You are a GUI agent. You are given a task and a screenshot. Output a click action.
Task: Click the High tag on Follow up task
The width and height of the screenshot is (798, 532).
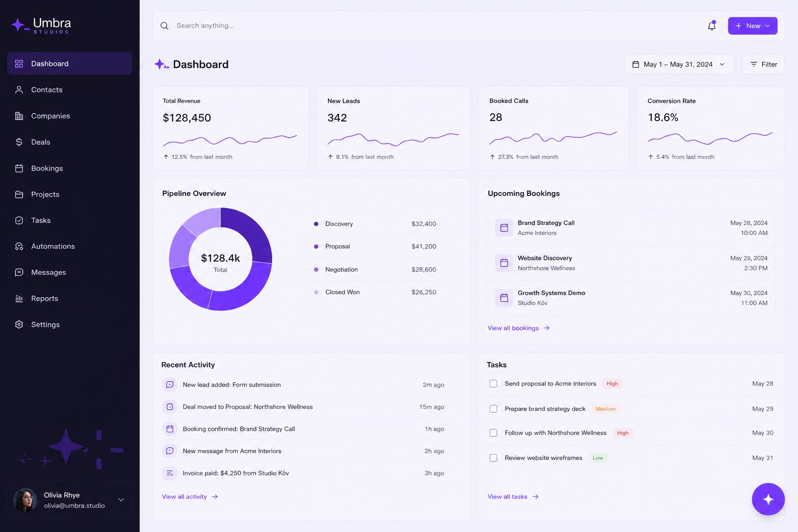pos(622,433)
